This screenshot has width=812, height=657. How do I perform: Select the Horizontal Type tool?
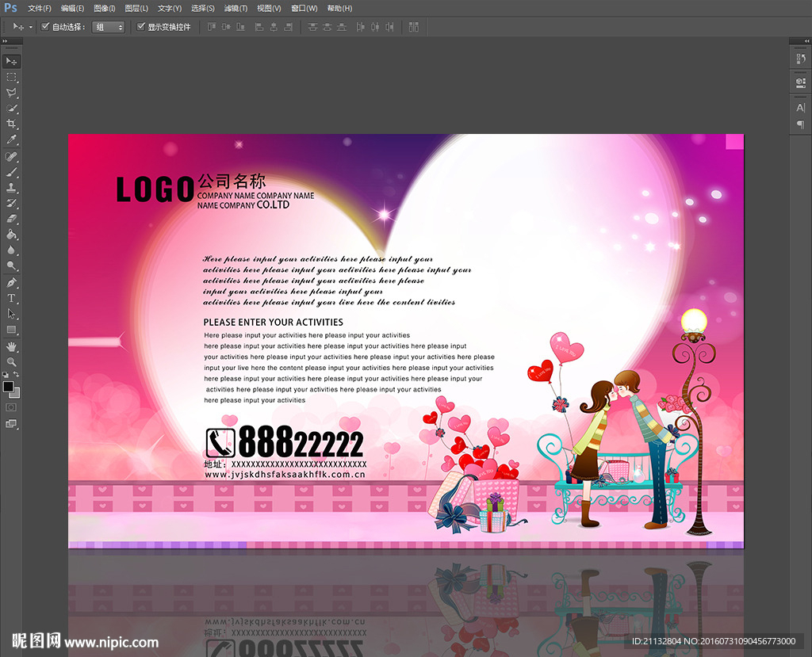(x=11, y=298)
